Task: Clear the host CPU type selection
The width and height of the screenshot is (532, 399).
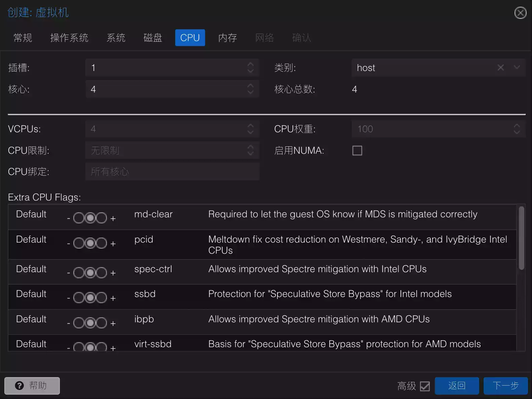Action: pyautogui.click(x=500, y=68)
